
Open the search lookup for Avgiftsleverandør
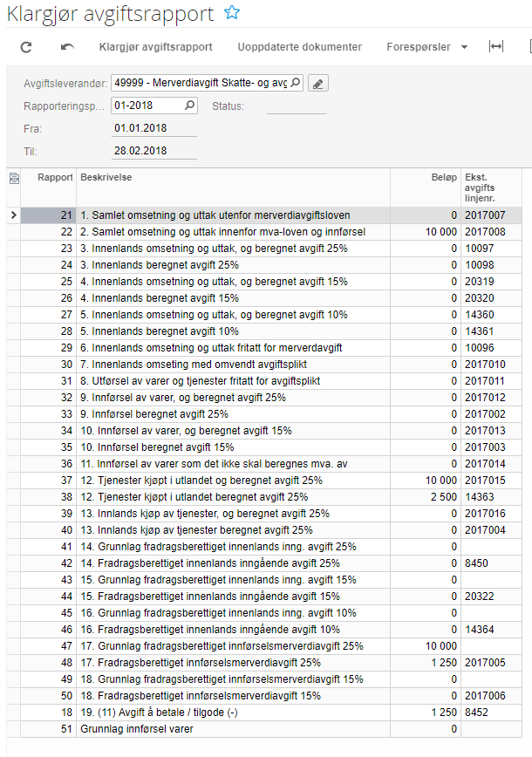pyautogui.click(x=296, y=84)
